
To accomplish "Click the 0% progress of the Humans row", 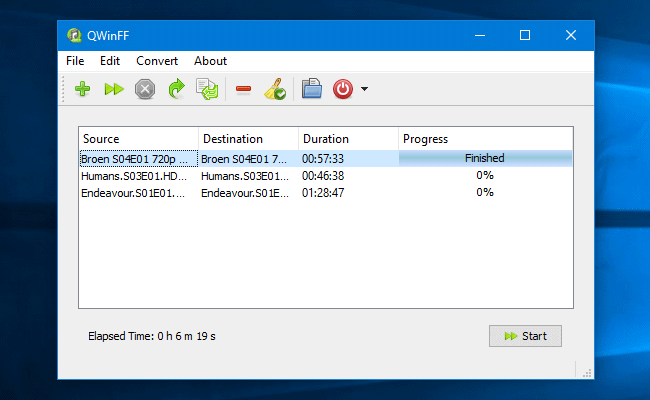I will (x=485, y=175).
